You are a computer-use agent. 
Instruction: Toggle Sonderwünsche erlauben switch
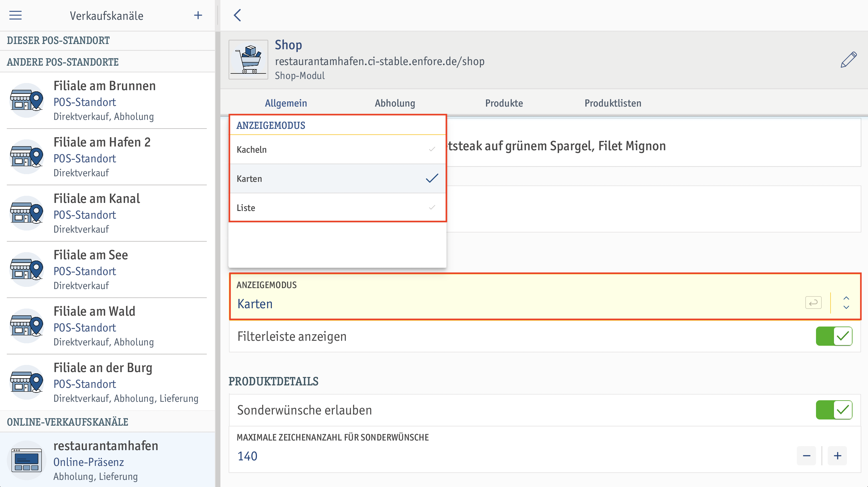click(834, 410)
